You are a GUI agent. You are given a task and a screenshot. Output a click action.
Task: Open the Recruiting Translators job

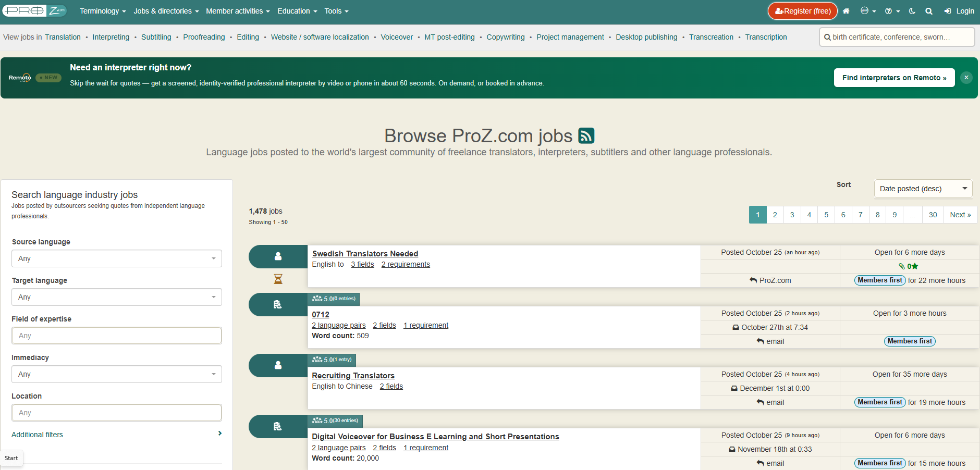353,376
